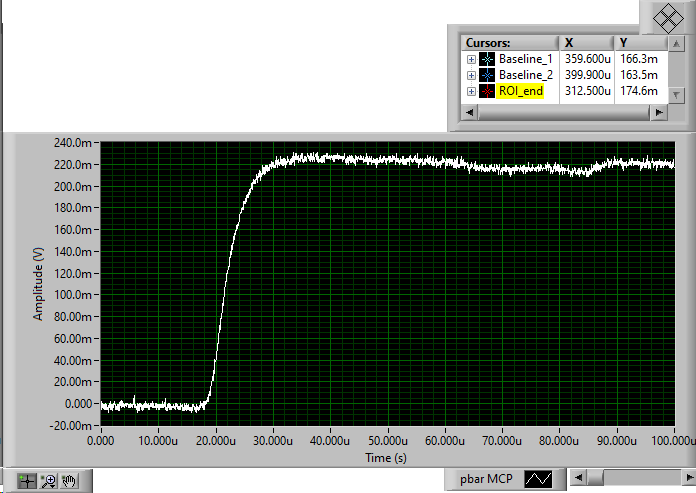This screenshot has height=493, width=696.
Task: Click the X column header in Cursors
Action: 587,43
